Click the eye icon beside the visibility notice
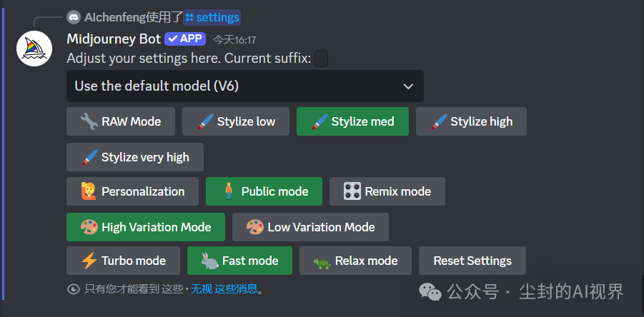 coord(73,289)
